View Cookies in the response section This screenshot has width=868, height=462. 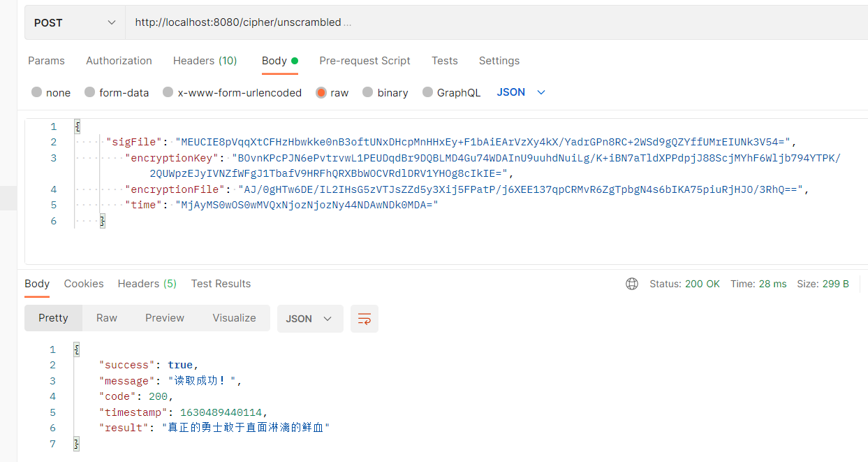point(83,284)
